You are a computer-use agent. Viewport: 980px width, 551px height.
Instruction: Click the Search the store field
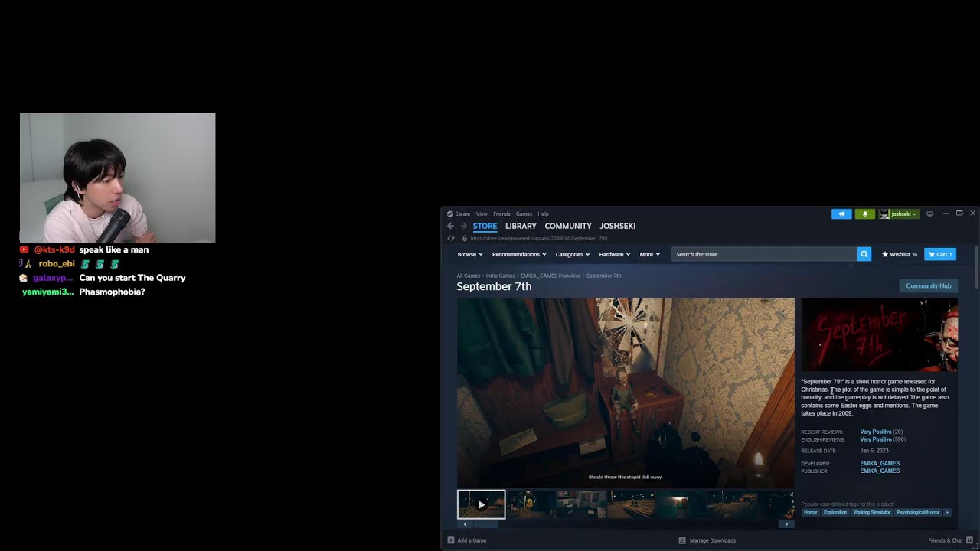pyautogui.click(x=764, y=254)
